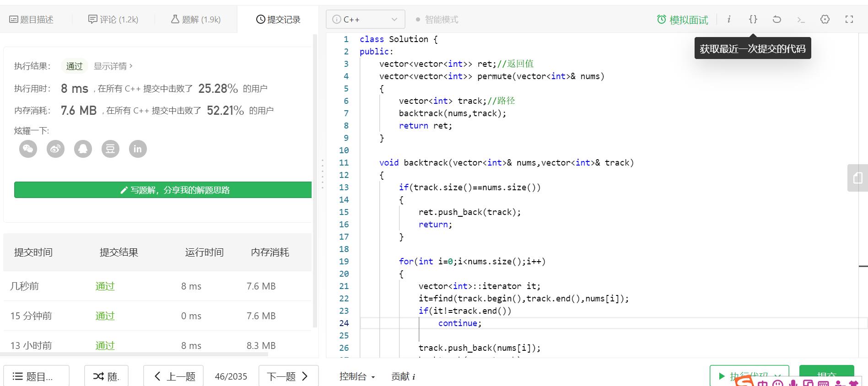Share result via WeChat icon
868x386 pixels.
[x=28, y=149]
